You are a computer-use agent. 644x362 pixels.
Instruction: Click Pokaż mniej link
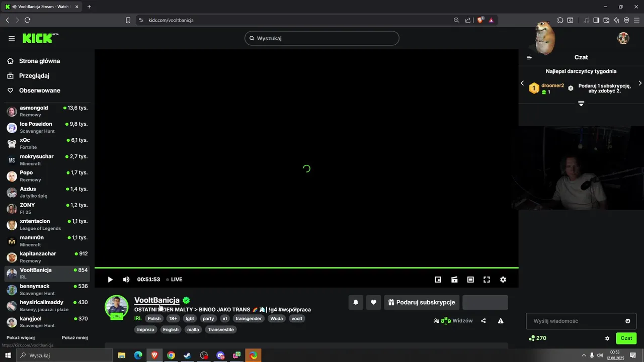(x=75, y=338)
